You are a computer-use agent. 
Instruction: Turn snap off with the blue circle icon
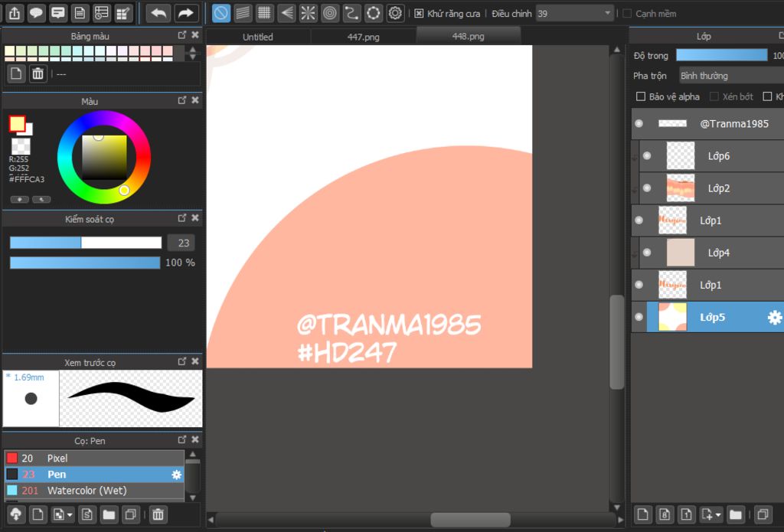coord(221,13)
